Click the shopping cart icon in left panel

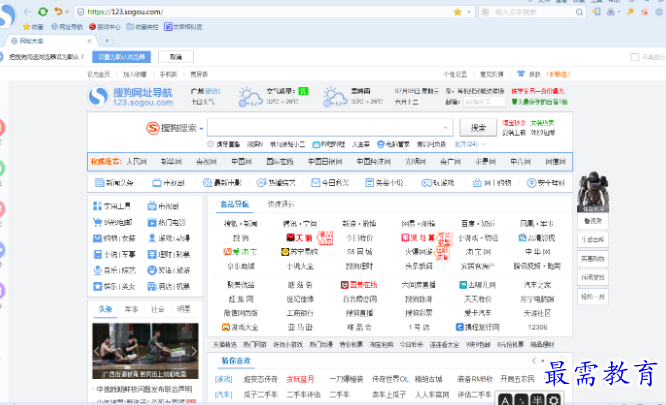tap(97, 222)
